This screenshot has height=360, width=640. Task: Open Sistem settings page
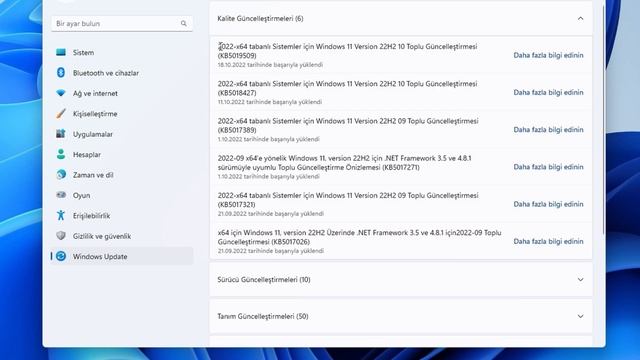(122, 52)
